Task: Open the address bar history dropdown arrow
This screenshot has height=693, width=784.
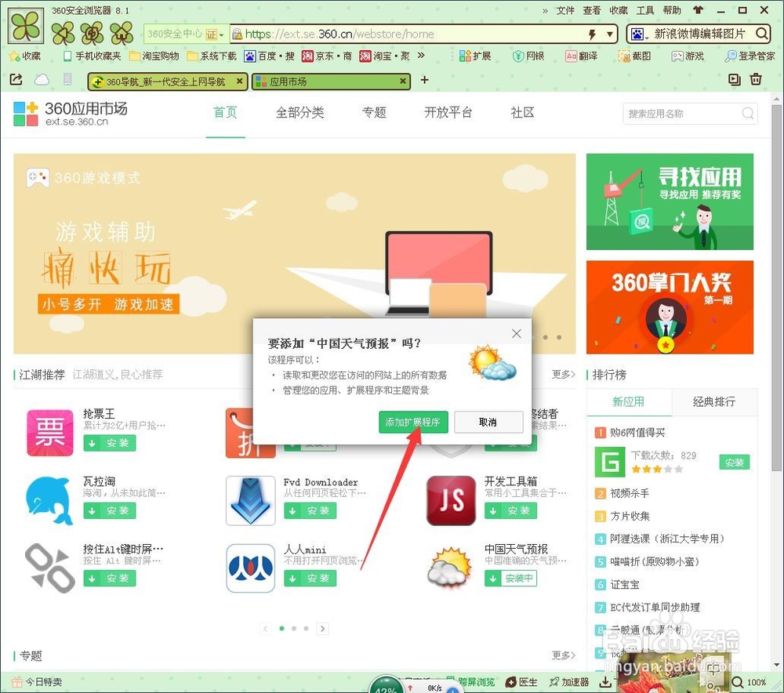Action: [608, 34]
